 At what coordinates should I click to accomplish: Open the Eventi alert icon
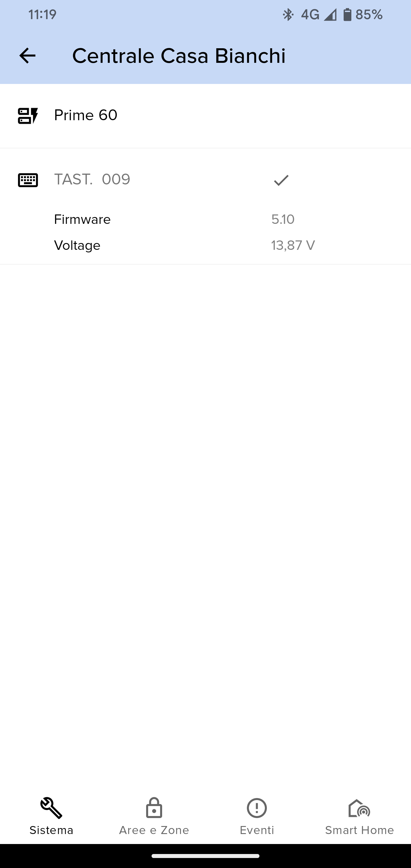257,808
